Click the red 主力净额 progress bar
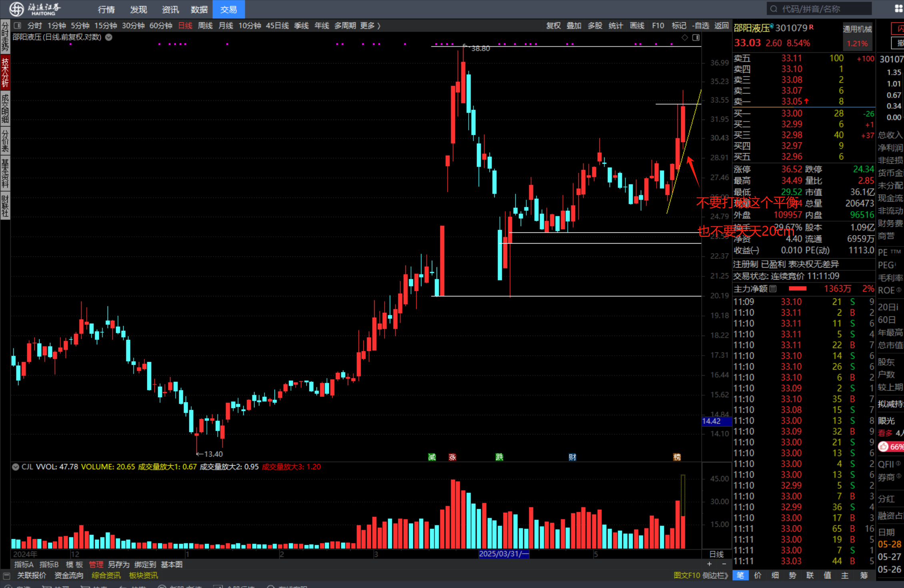904x588 pixels. tap(797, 288)
